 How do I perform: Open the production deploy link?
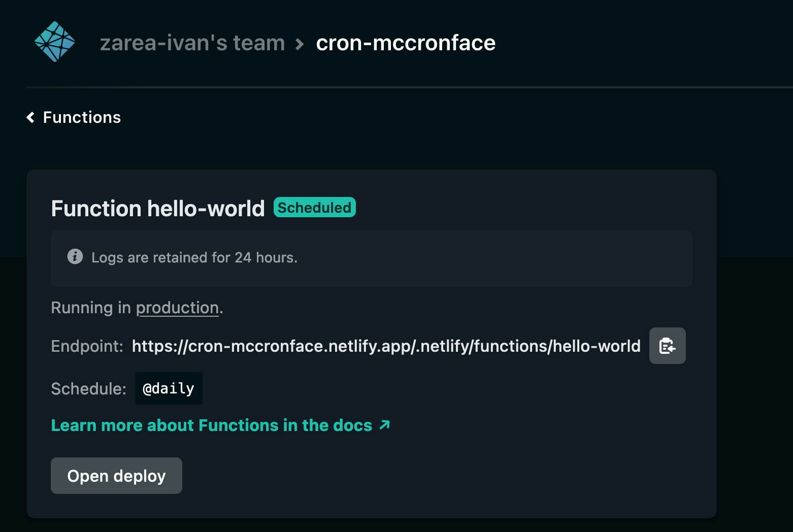click(x=177, y=308)
